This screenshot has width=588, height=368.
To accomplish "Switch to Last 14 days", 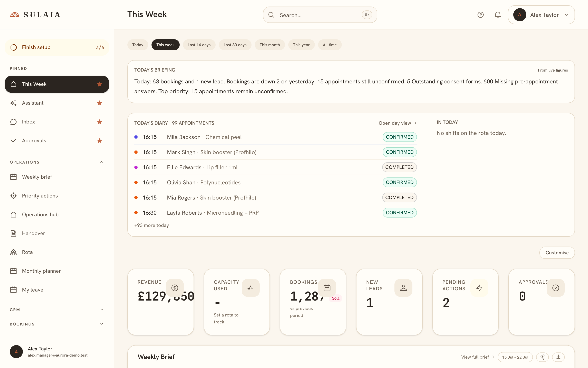I will 199,45.
